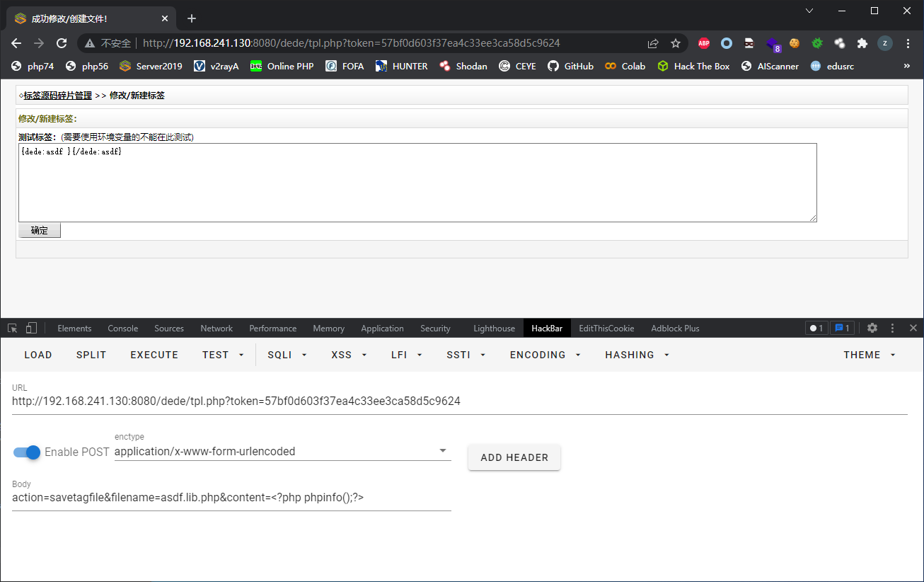Open the Online PHP bookmark
This screenshot has width=924, height=582.
pos(282,66)
